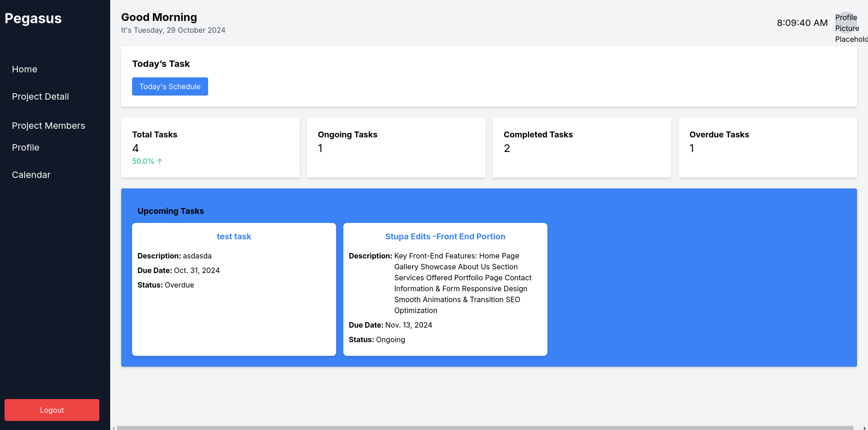Click the profile picture placeholder avatar
Image resolution: width=868 pixels, height=430 pixels.
click(x=846, y=23)
